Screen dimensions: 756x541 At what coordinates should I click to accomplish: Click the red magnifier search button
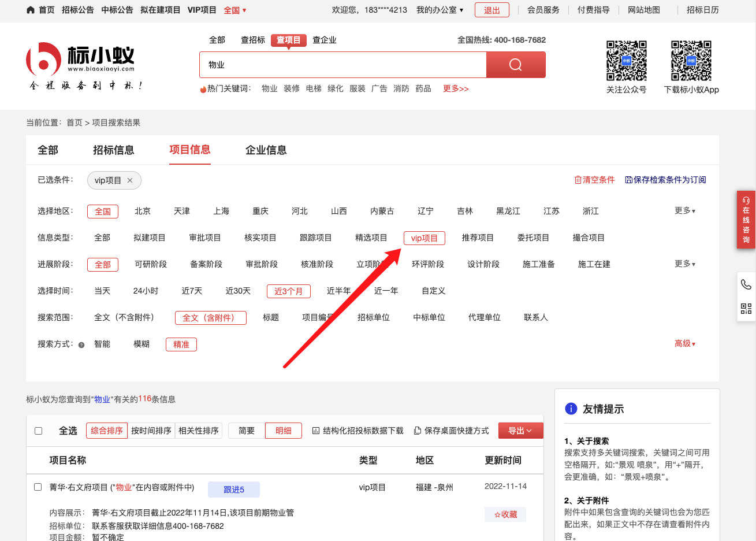pyautogui.click(x=515, y=65)
